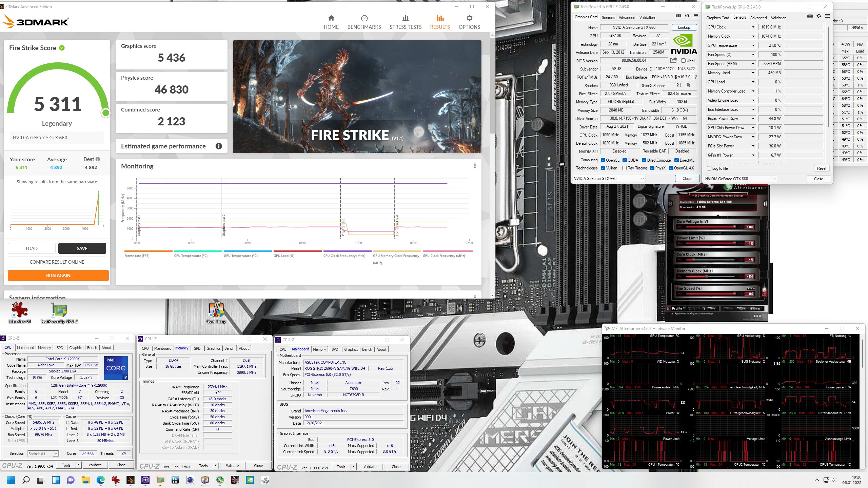Switch to Validation tab in GPU-Z Sensors window

[778, 18]
